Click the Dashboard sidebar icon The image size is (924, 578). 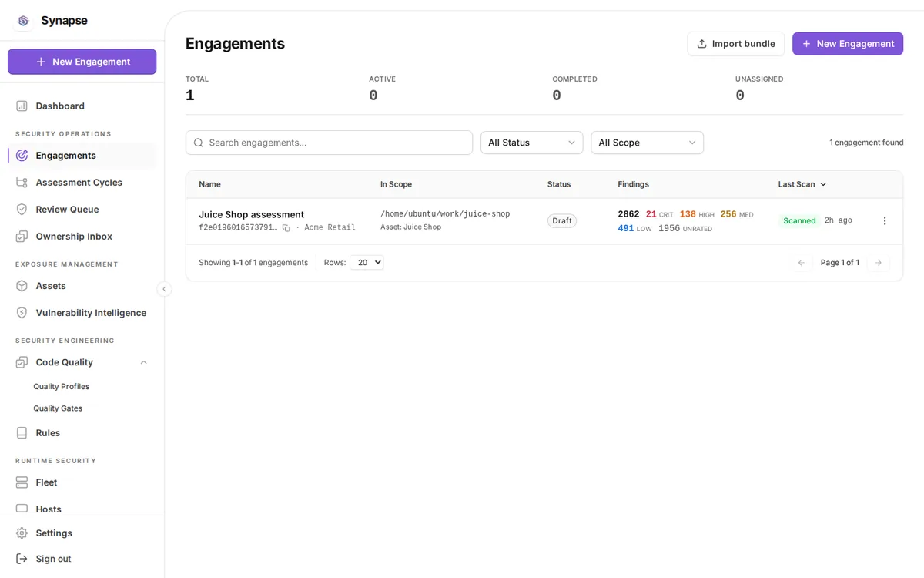[22, 106]
